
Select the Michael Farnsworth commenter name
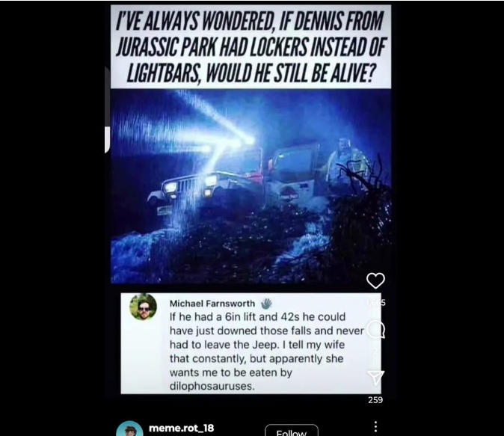tap(212, 303)
